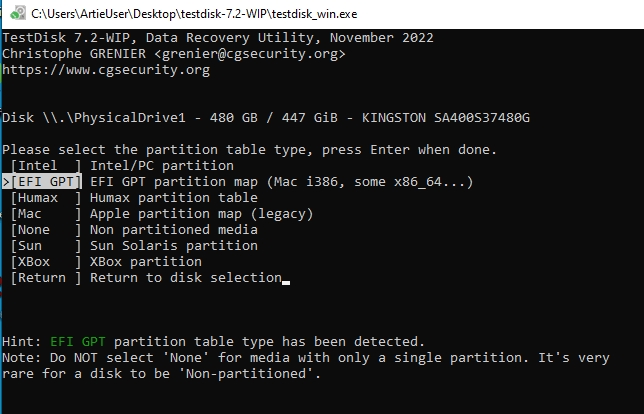
Task: Click the 'Non partitioned media' description
Action: pos(174,230)
